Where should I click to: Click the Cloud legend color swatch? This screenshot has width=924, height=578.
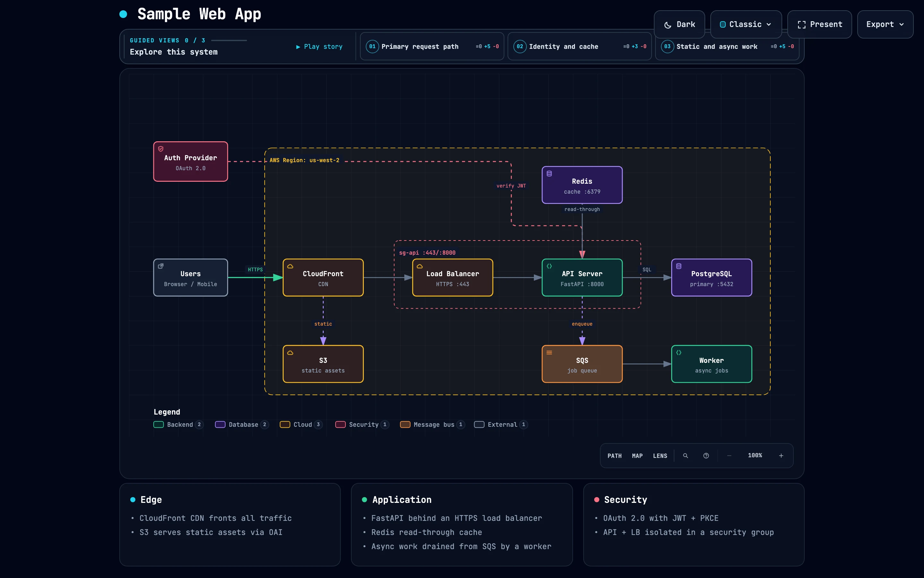(285, 425)
